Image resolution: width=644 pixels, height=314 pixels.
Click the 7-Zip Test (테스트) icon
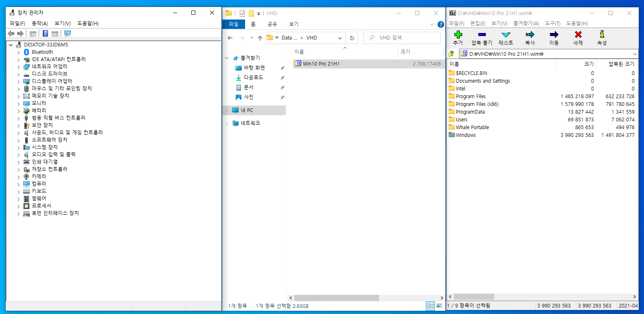coord(506,35)
